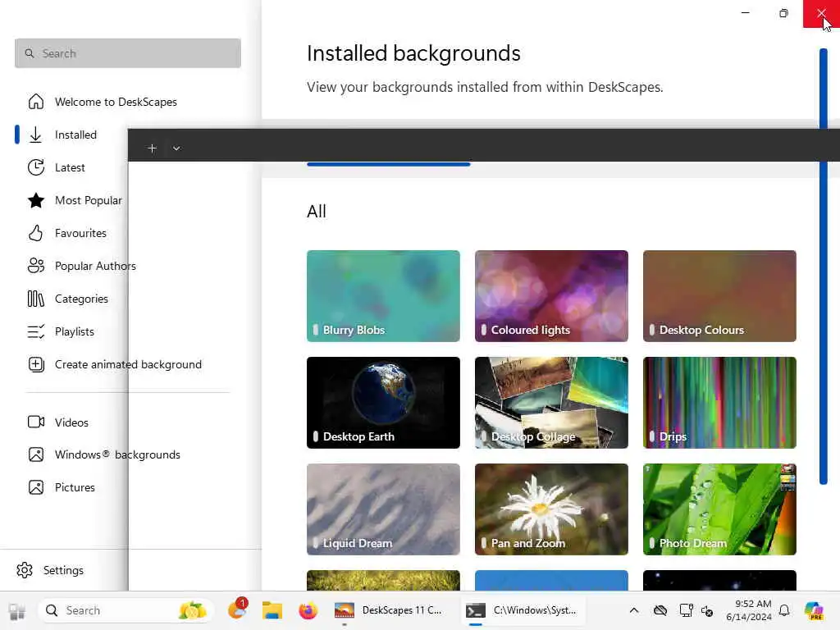Open the Settings gear icon
Image resolution: width=840 pixels, height=630 pixels.
[25, 570]
